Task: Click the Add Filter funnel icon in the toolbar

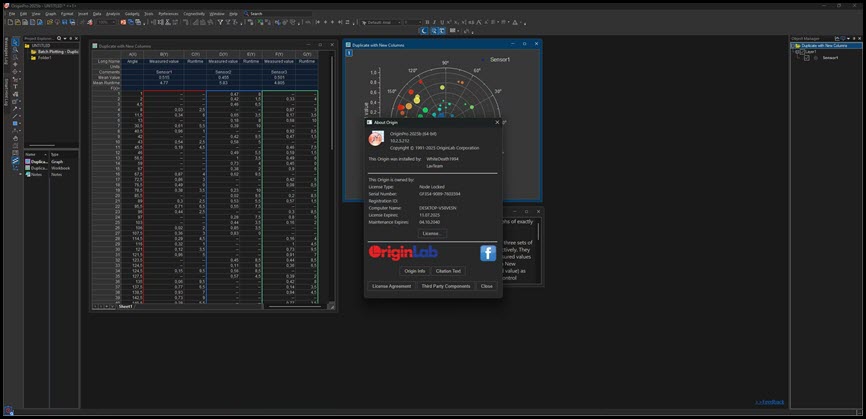Action: pyautogui.click(x=220, y=22)
